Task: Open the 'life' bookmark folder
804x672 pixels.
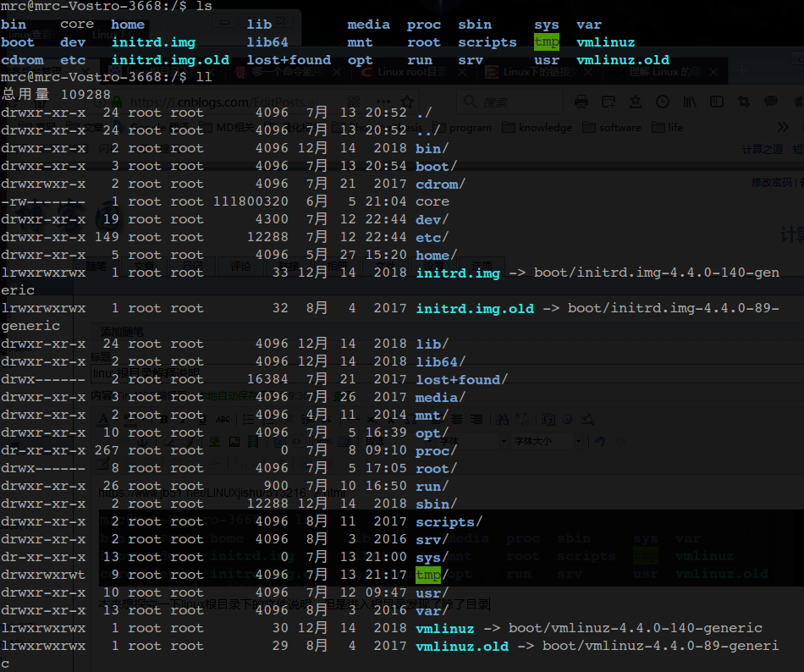Action: [668, 128]
